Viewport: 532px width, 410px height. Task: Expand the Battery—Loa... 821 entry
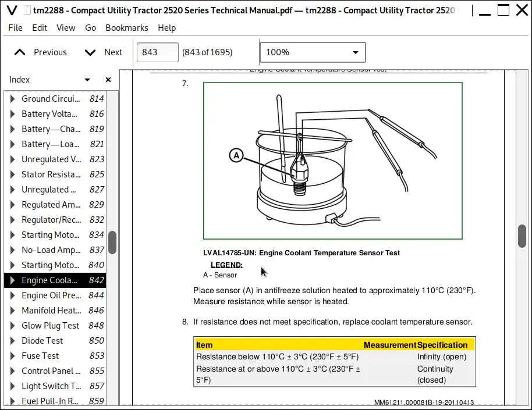[13, 144]
